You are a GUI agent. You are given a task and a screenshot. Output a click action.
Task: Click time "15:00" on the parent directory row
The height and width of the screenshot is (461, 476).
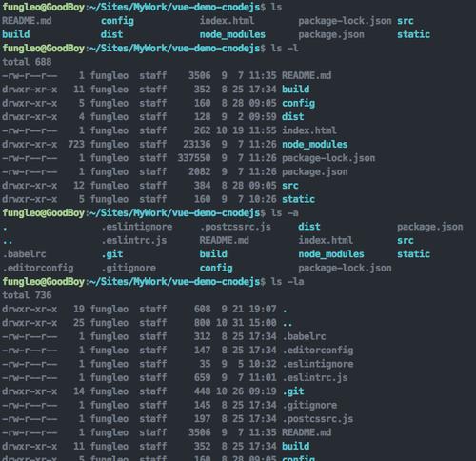click(x=263, y=323)
